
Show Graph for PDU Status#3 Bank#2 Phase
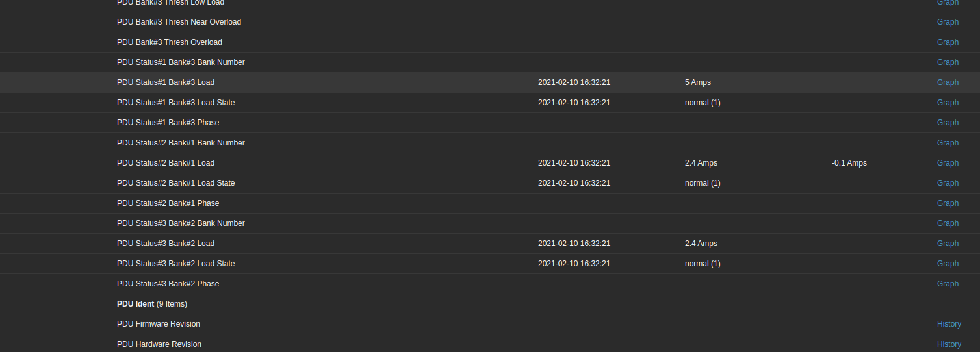(948, 284)
